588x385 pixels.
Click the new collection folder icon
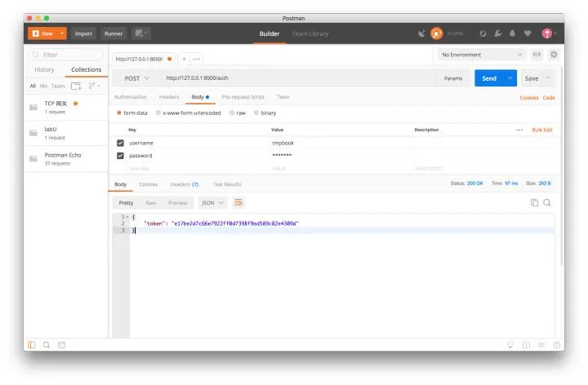(76, 86)
